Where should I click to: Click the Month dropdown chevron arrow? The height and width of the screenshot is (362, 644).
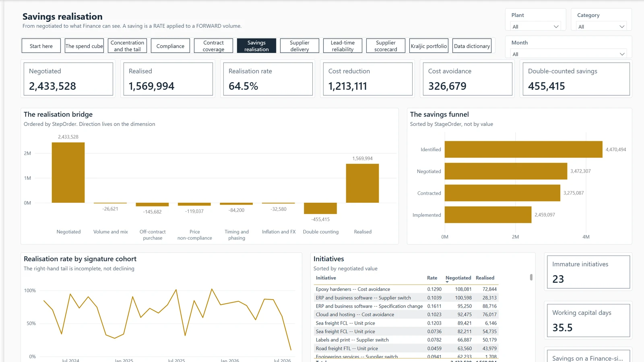(x=622, y=54)
